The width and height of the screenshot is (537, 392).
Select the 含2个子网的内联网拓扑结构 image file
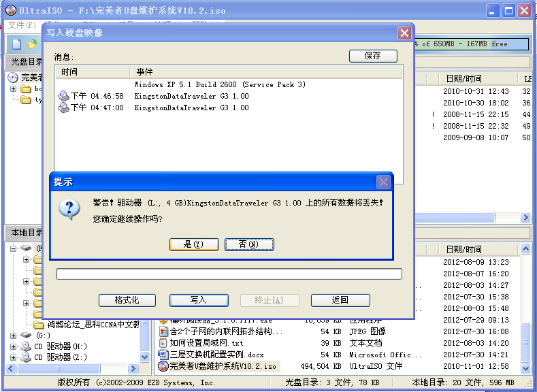tap(226, 331)
